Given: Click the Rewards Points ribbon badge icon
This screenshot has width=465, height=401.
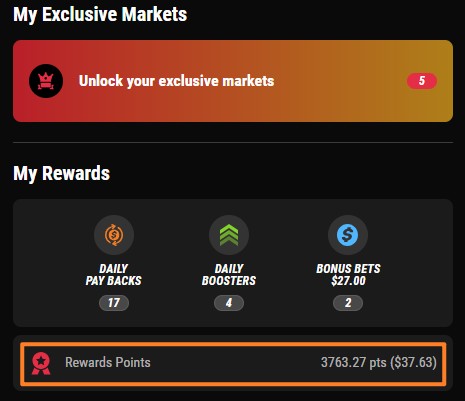Looking at the screenshot, I should [41, 363].
